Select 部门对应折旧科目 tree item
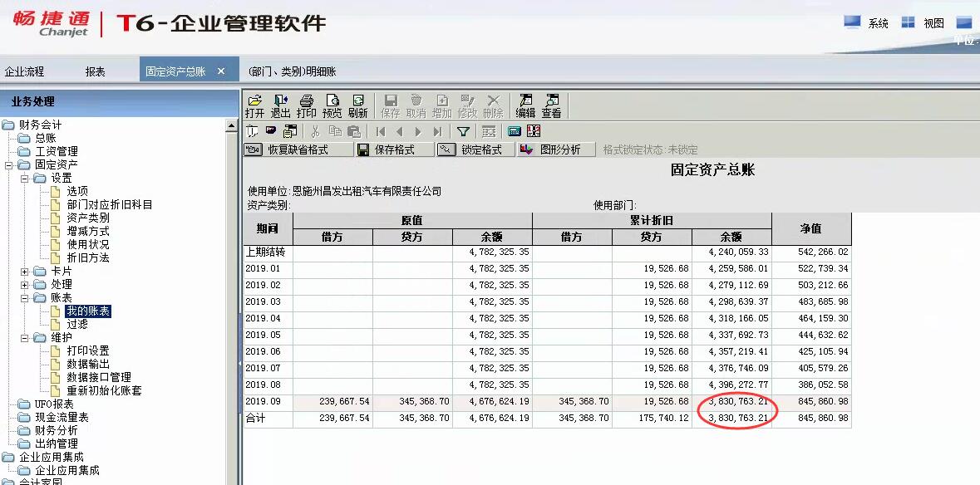Viewport: 980px width, 485px height. (x=110, y=205)
